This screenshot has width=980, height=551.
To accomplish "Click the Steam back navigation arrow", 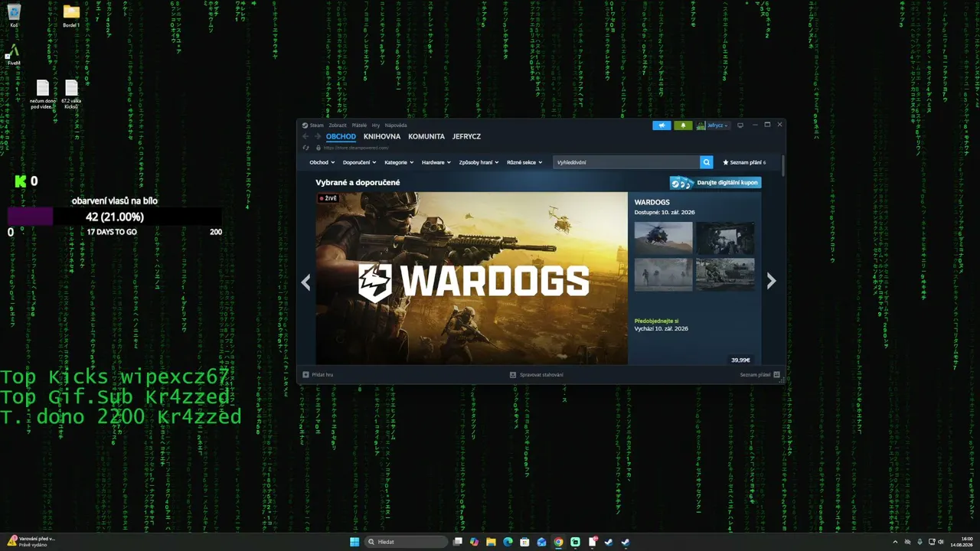I will coord(305,136).
